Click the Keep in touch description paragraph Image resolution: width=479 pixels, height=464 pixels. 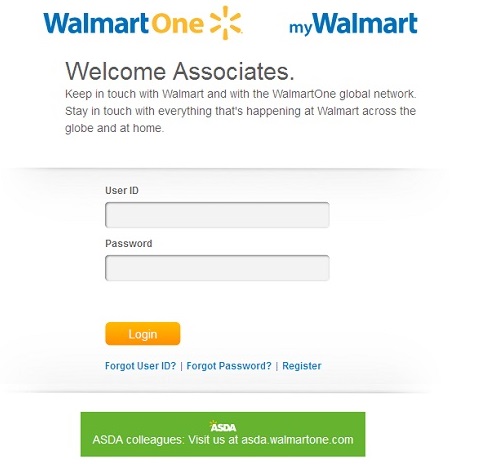241,111
